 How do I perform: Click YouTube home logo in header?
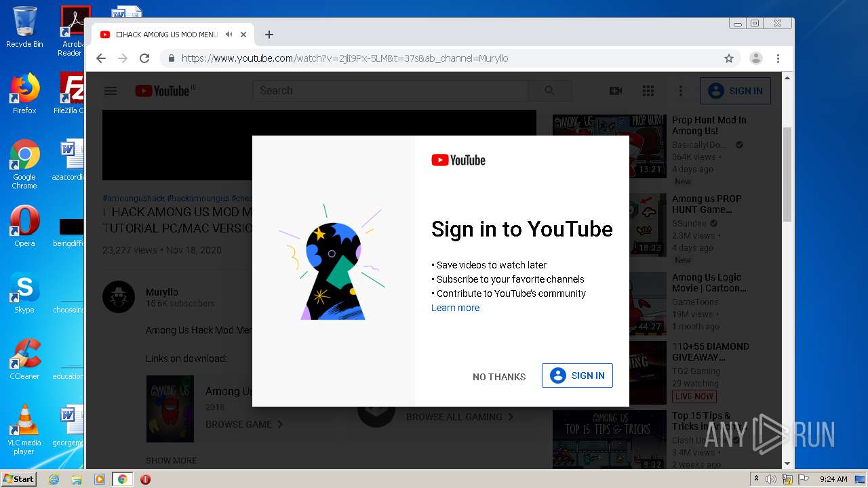(162, 91)
